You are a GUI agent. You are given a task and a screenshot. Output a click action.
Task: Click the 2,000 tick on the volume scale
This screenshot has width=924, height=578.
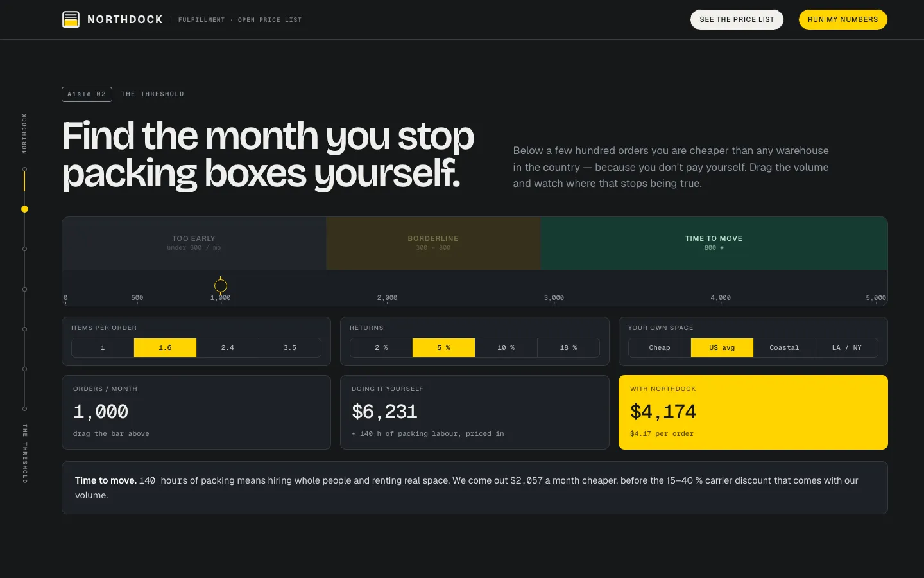pyautogui.click(x=388, y=298)
